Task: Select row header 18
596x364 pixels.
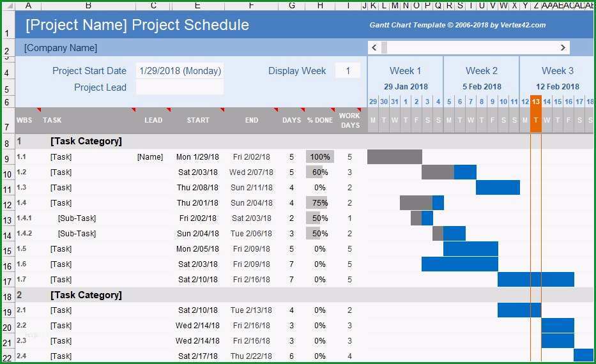Action: click(7, 296)
